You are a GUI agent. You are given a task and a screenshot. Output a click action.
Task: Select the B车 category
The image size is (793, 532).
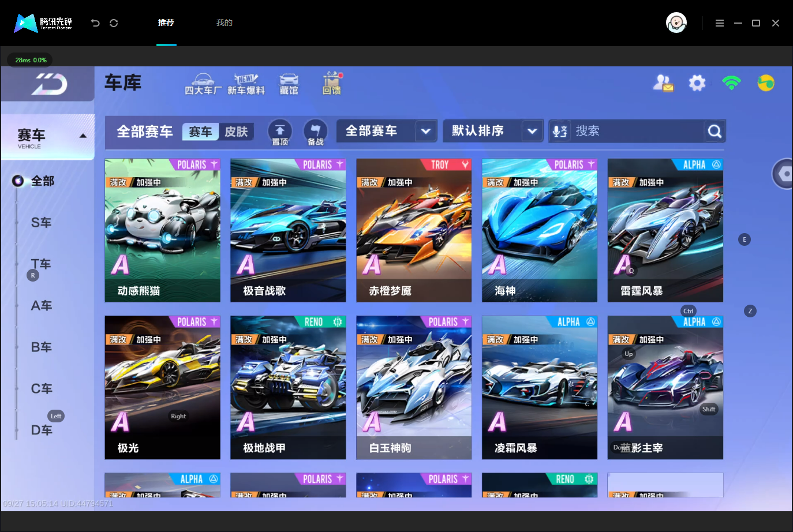42,347
